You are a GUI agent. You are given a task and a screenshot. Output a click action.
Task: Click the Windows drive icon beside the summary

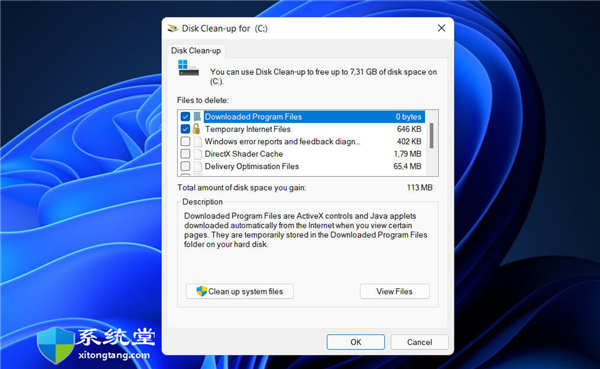(x=188, y=68)
